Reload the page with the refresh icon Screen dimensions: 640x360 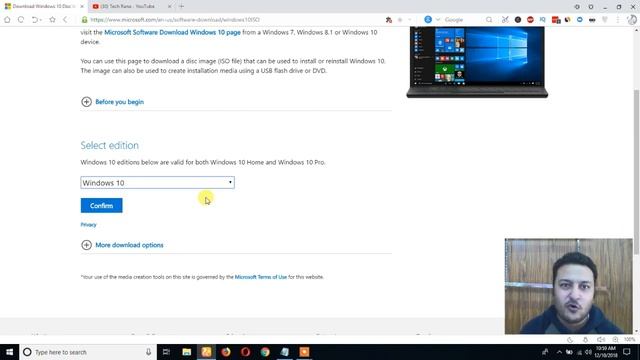[21, 20]
